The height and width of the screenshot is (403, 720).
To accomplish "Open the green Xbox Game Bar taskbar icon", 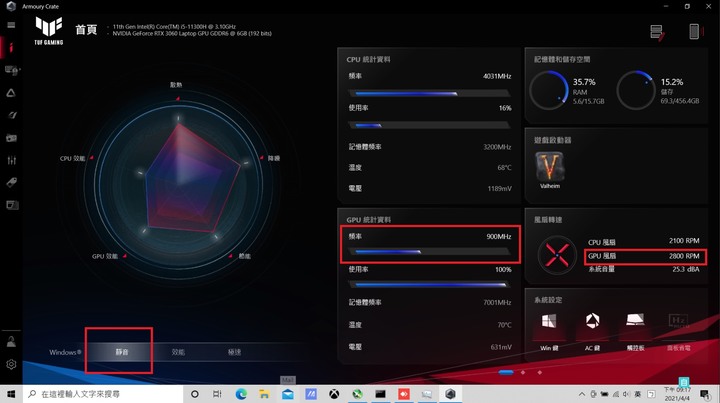I will pyautogui.click(x=358, y=394).
